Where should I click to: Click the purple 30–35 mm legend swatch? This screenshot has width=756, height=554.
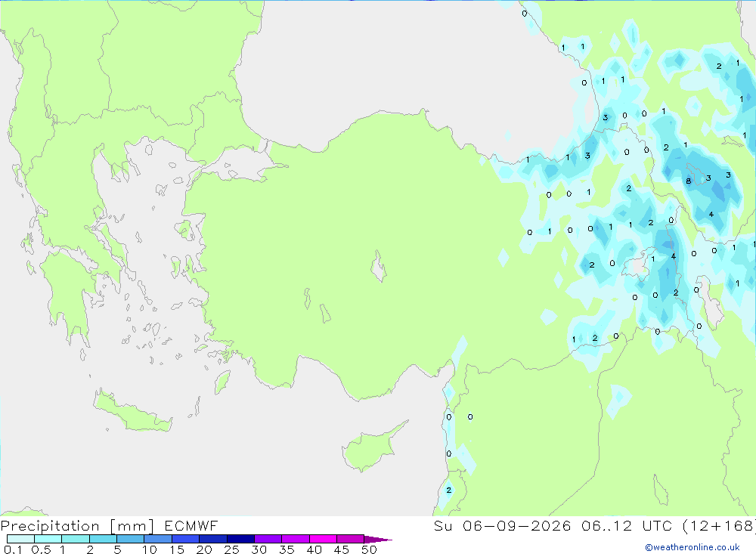click(268, 539)
